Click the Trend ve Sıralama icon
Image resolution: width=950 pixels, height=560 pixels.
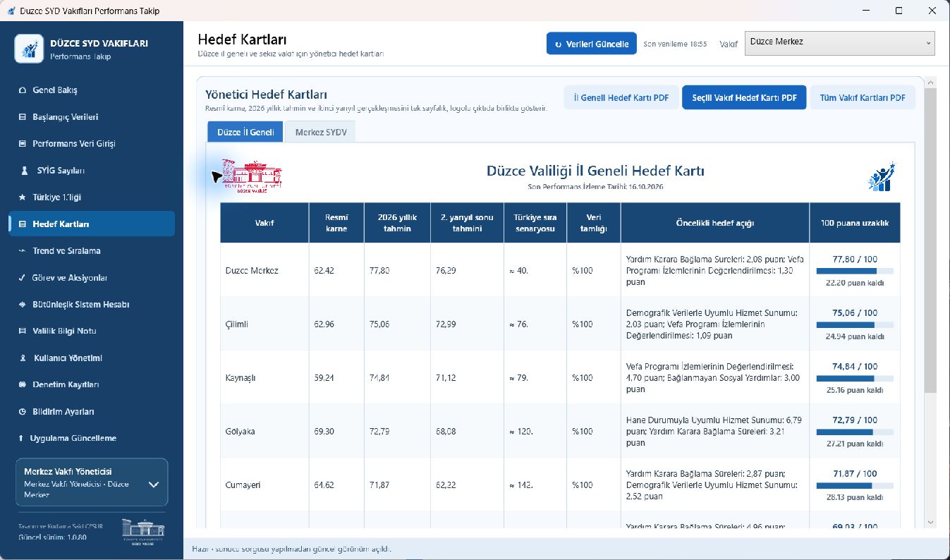pos(22,251)
